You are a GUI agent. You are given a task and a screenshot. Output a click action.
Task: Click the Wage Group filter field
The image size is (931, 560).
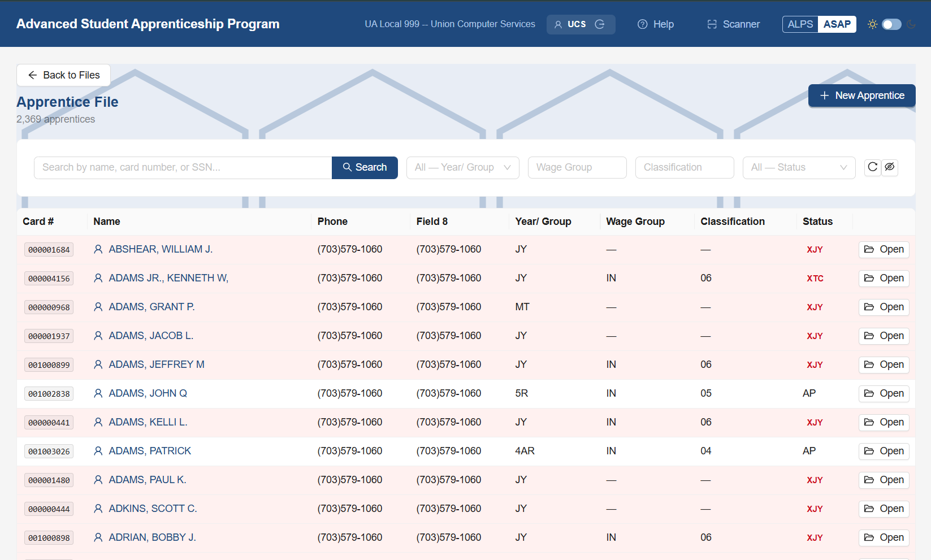[x=577, y=167]
